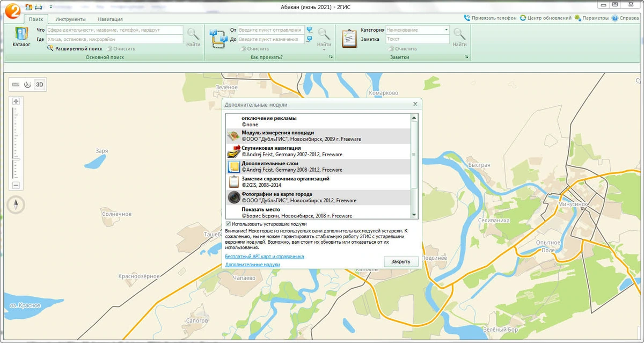Click Найти magnifier in Основной поиск
644x343 pixels.
pyautogui.click(x=193, y=37)
